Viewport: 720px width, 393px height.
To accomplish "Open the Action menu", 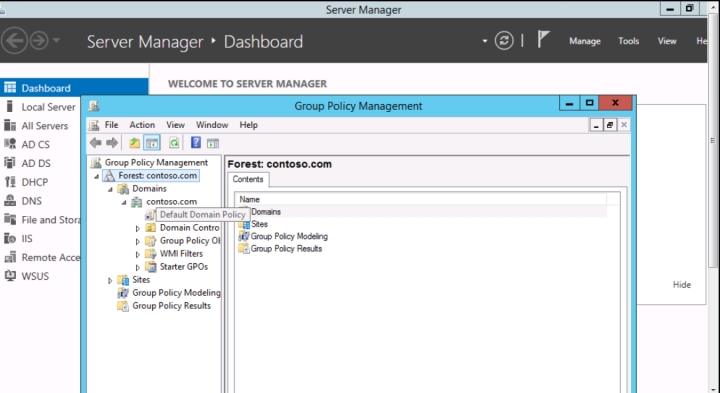I will (142, 125).
